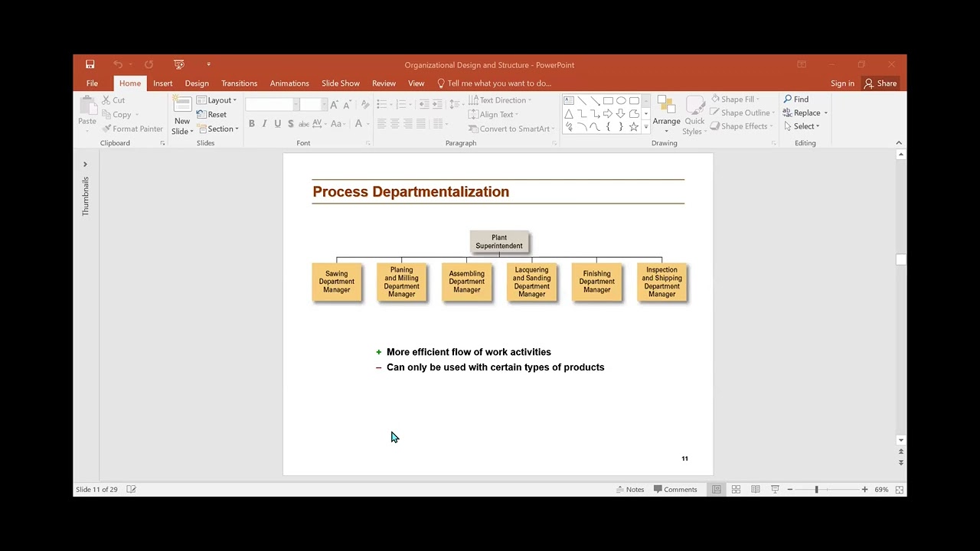The height and width of the screenshot is (551, 980).
Task: Switch to Reading View icon
Action: click(x=756, y=490)
